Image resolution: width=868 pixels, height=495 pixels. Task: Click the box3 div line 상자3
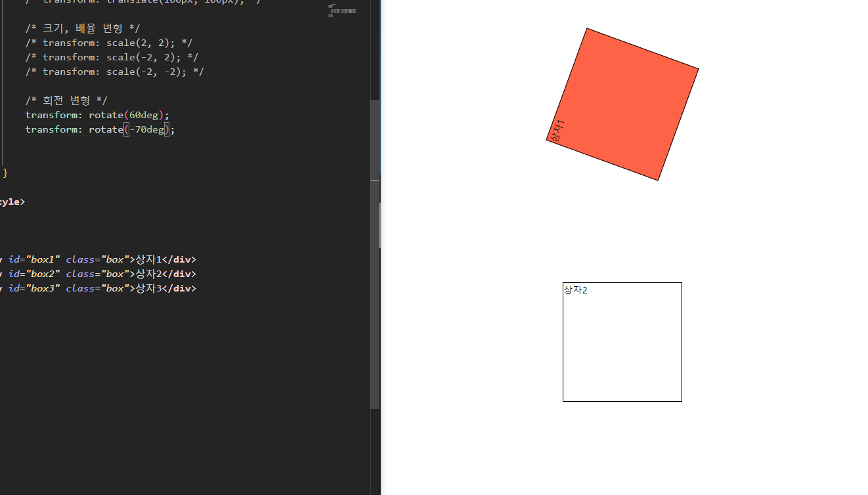point(98,288)
